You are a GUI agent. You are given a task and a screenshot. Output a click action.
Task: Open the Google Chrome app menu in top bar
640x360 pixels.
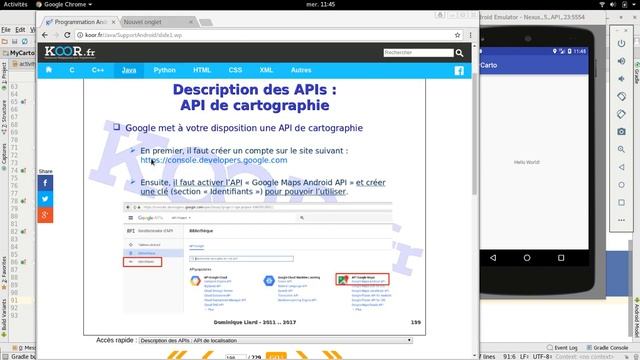(64, 4)
